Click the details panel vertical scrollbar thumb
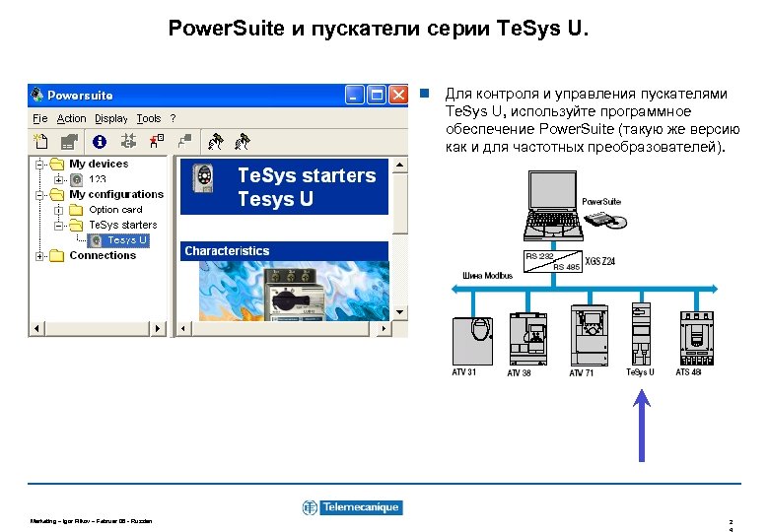 coord(400,203)
